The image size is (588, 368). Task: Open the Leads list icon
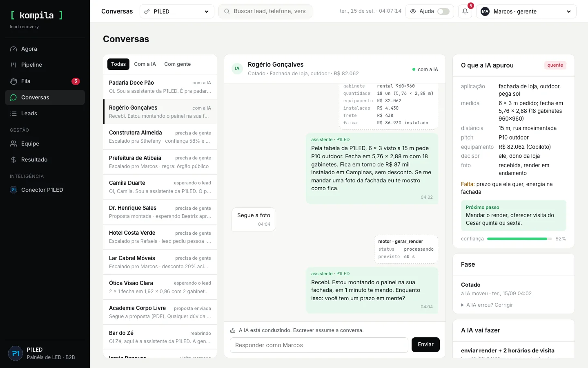[x=13, y=113]
